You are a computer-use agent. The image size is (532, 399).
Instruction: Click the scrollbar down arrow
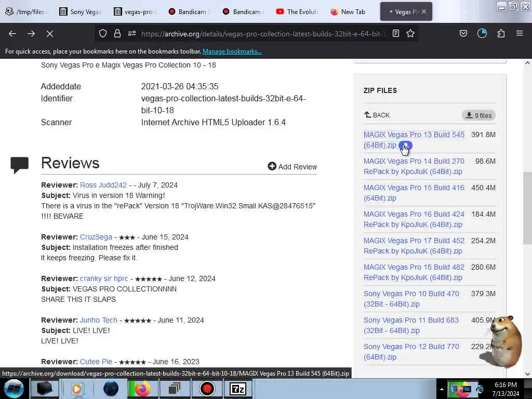[x=527, y=374]
